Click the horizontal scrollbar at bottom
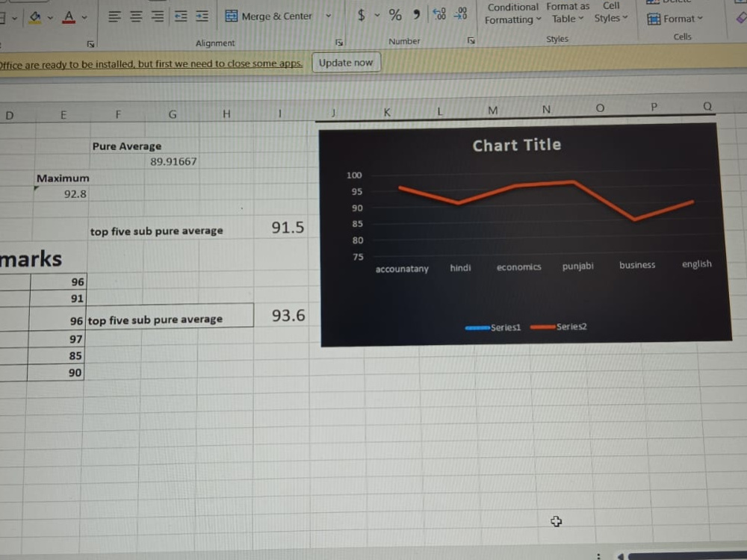This screenshot has height=560, width=747. [x=686, y=556]
